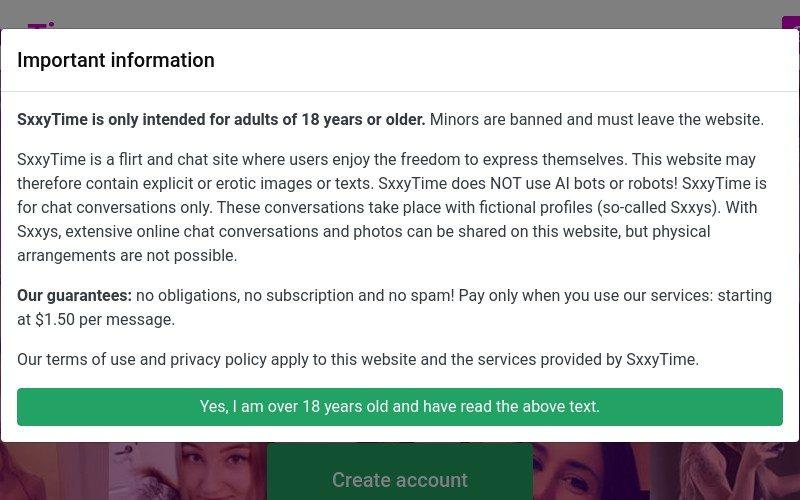This screenshot has width=800, height=500.
Task: Click the bold "Our guarantees:" label
Action: (74, 295)
